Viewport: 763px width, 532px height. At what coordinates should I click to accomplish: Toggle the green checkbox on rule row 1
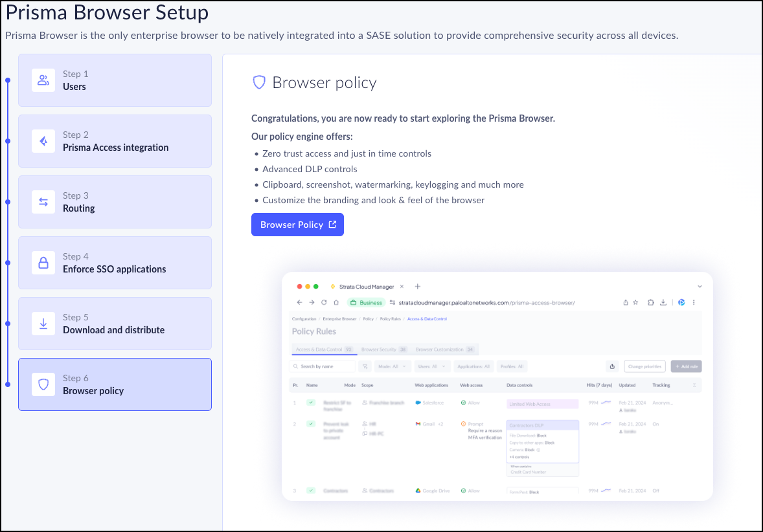coord(310,403)
